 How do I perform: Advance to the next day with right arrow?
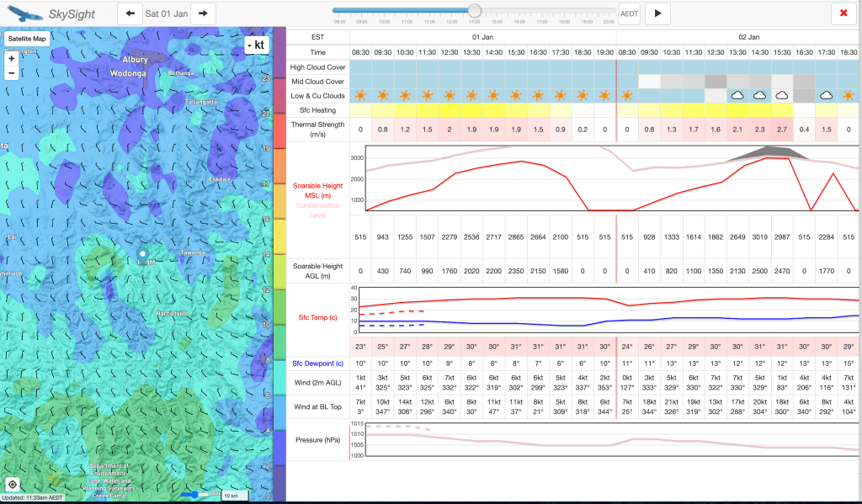pyautogui.click(x=203, y=13)
